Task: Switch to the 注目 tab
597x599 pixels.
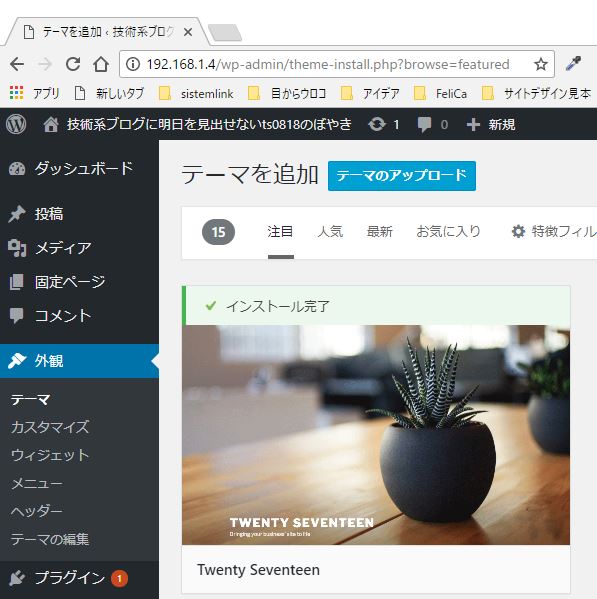Action: point(280,232)
